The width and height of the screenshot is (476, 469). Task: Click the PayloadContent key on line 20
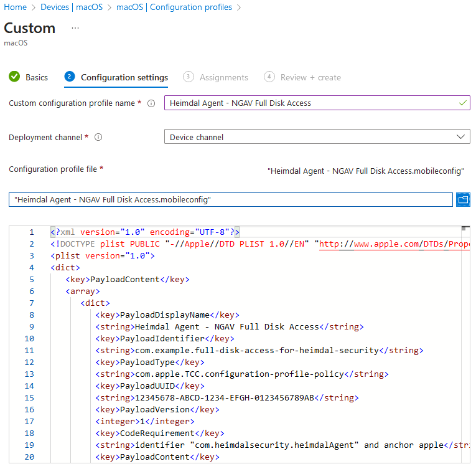[157, 457]
